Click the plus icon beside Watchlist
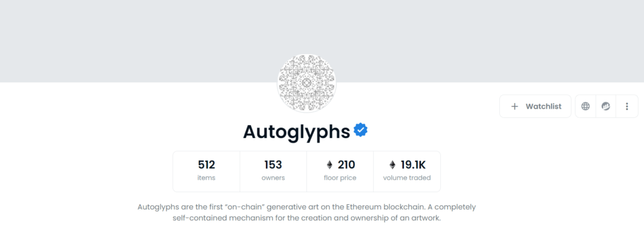Image resolution: width=644 pixels, height=233 pixels. pos(514,107)
